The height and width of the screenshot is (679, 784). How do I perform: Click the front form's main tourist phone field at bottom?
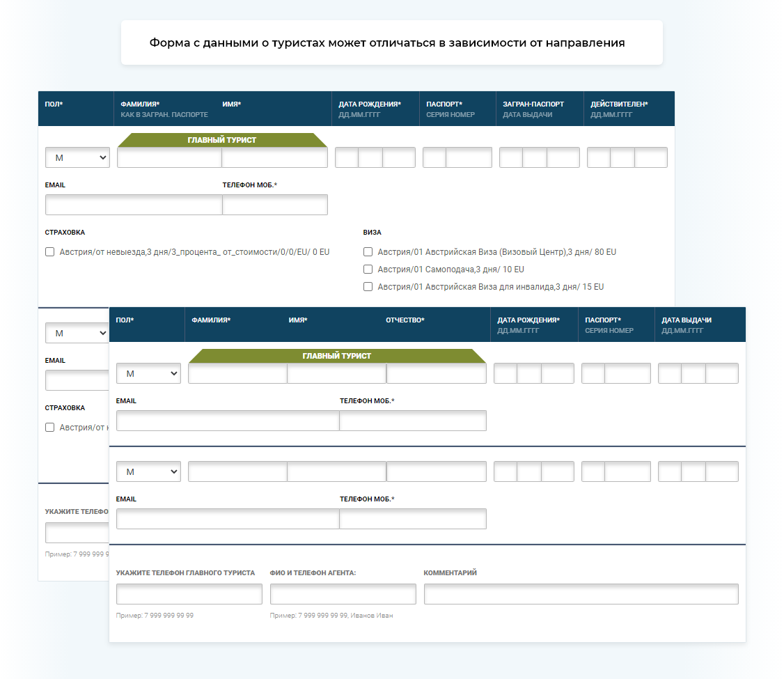189,594
